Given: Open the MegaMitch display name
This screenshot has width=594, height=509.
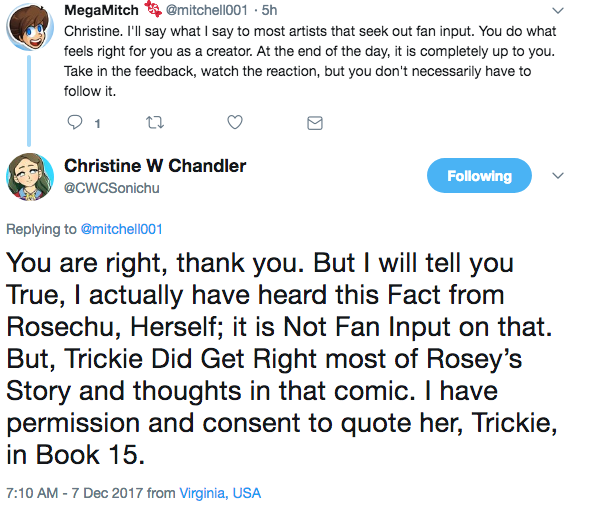Looking at the screenshot, I should (101, 10).
